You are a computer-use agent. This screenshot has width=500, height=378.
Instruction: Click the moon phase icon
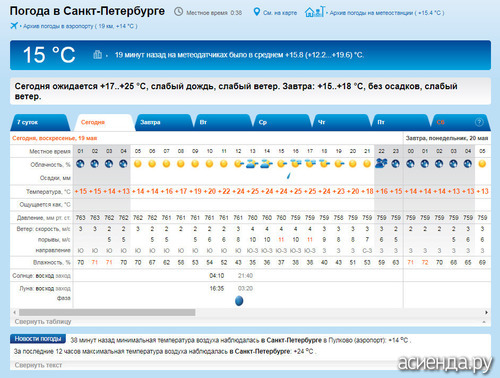point(239,301)
